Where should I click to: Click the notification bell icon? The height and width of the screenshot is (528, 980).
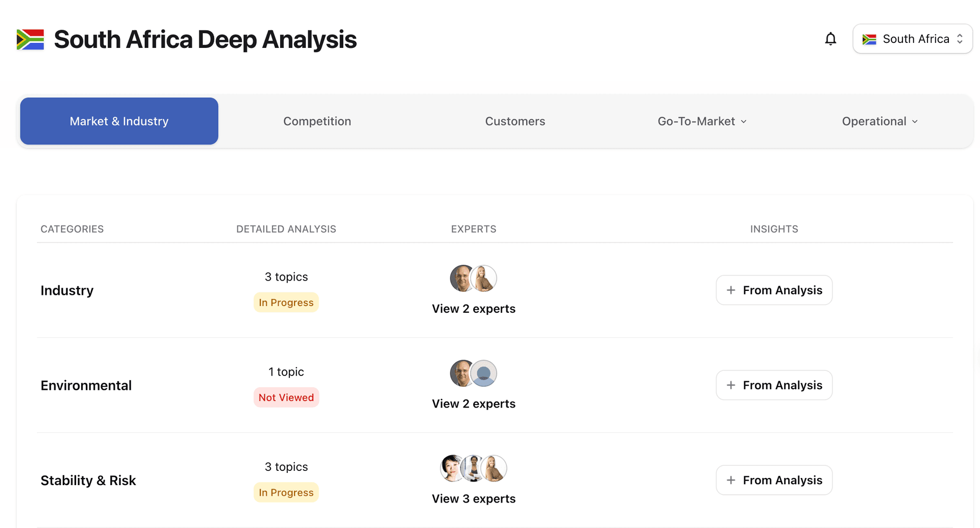(830, 39)
